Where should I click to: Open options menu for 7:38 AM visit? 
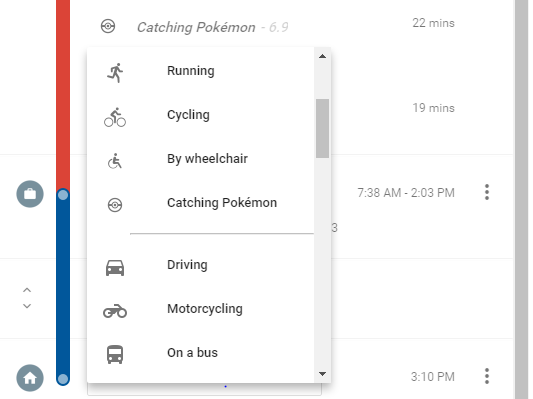(487, 192)
